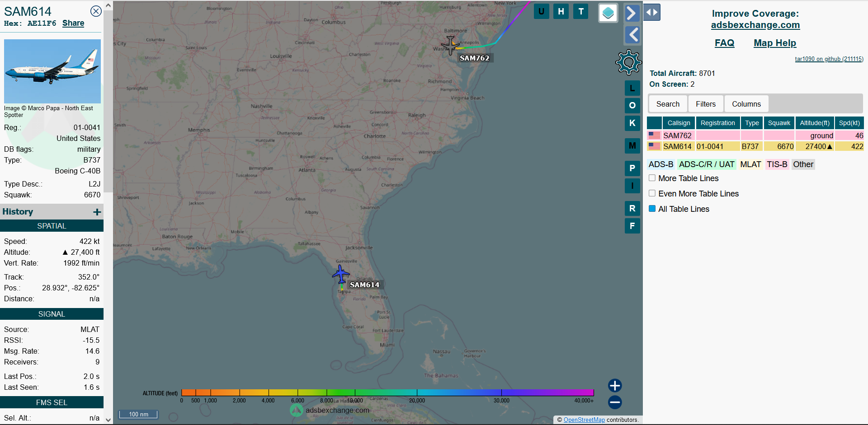Open the Columns tab
868x425 pixels.
746,104
